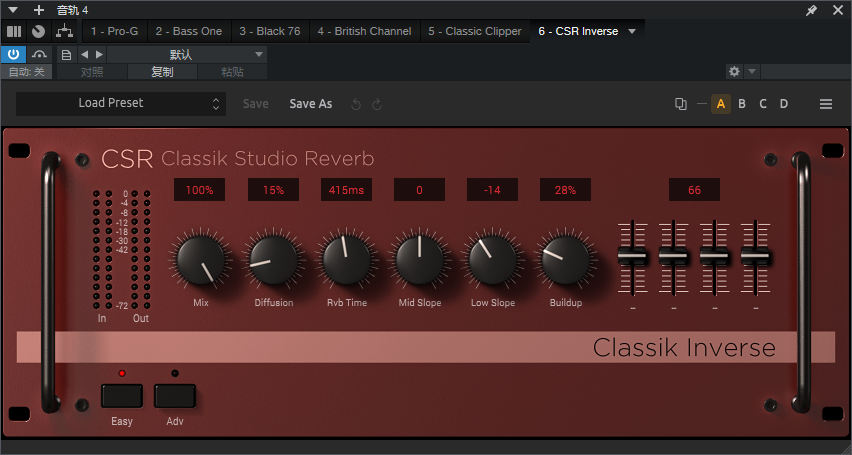Viewport: 852px width, 455px height.
Task: Click the 复制 copy button
Action: [x=162, y=72]
